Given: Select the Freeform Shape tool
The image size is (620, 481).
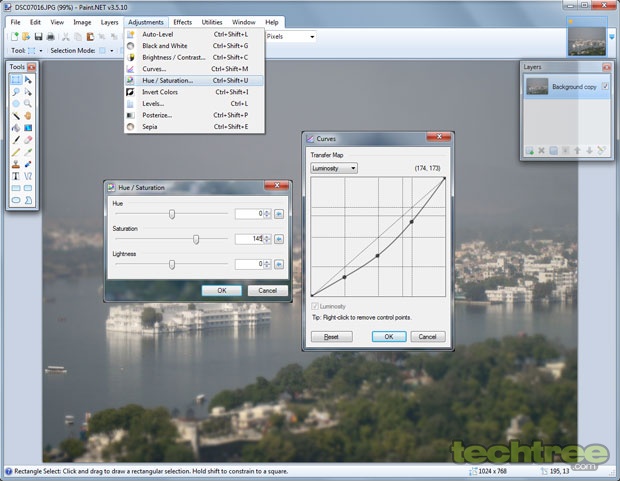Looking at the screenshot, I should coord(28,200).
